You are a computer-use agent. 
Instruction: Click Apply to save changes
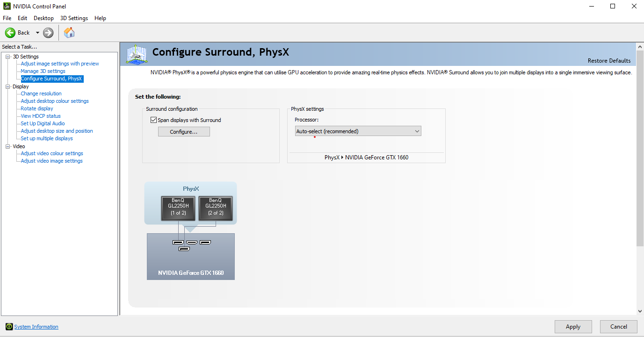click(x=573, y=326)
